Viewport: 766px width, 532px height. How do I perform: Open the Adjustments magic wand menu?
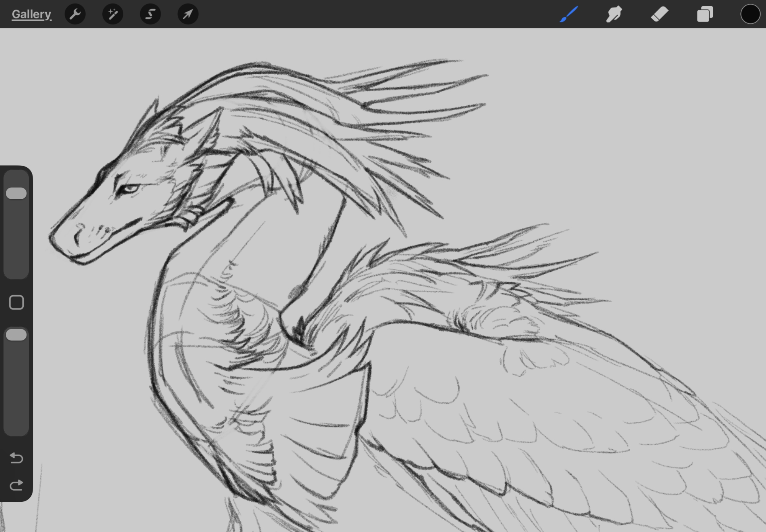click(113, 14)
